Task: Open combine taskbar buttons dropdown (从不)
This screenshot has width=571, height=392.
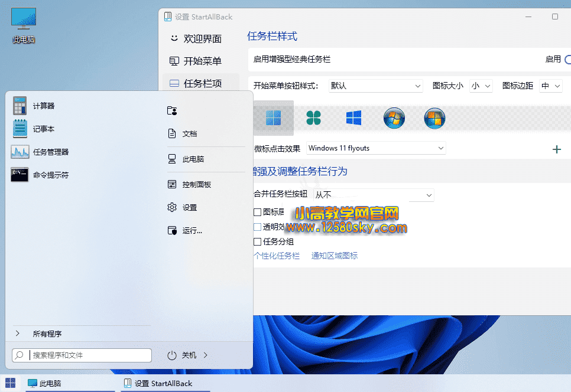Action: click(374, 195)
